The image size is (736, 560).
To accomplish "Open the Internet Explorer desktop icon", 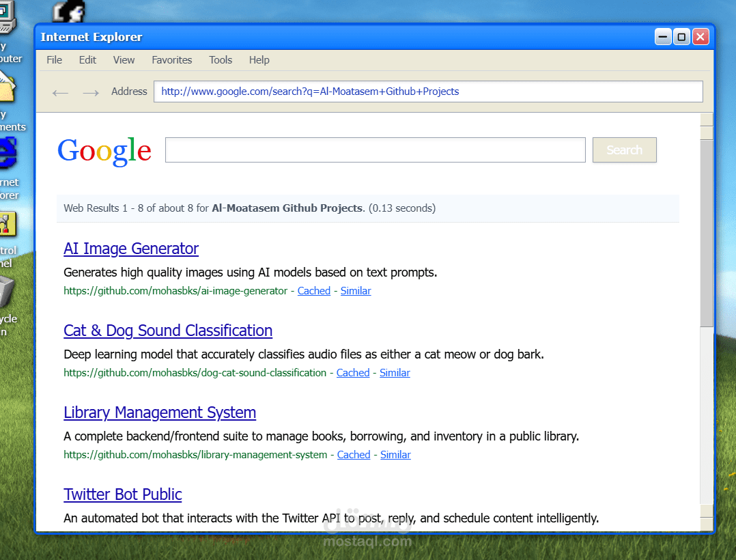I will tap(9, 168).
